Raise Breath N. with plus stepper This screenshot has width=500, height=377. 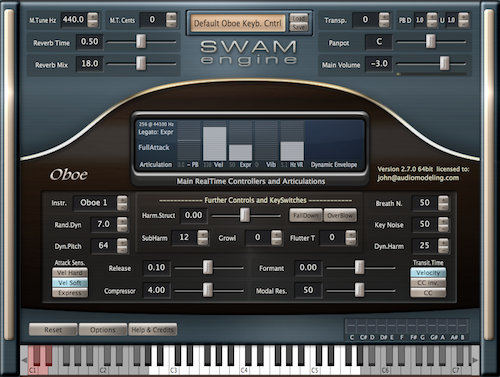click(443, 199)
